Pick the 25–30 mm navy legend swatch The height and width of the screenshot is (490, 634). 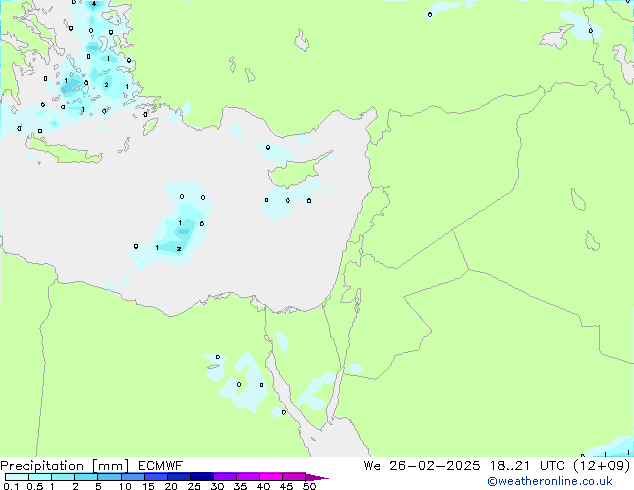pos(201,477)
